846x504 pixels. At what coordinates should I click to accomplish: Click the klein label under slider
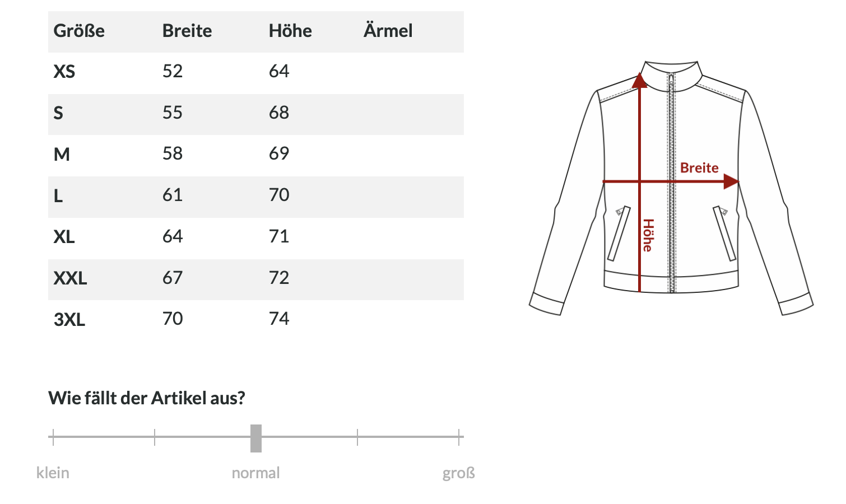click(x=53, y=473)
